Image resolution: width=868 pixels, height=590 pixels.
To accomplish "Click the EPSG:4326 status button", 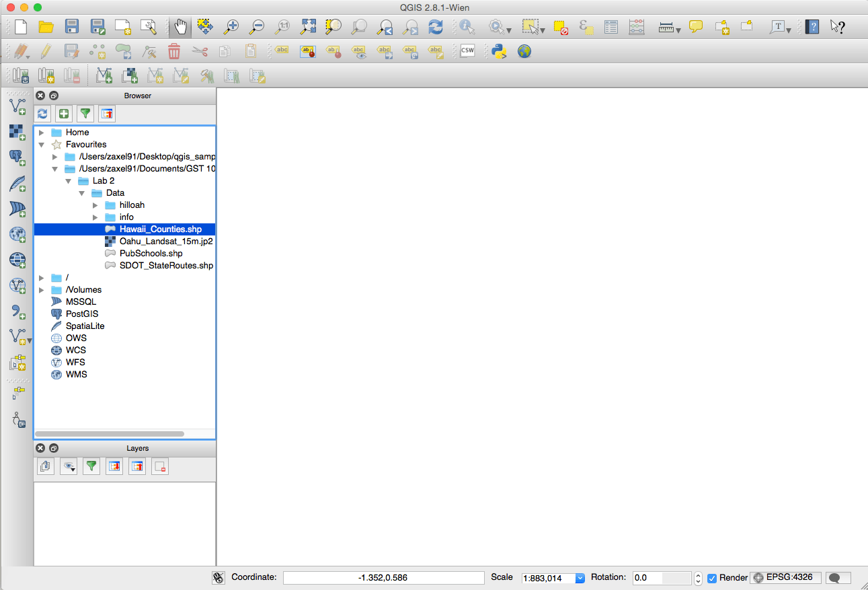I will [785, 577].
